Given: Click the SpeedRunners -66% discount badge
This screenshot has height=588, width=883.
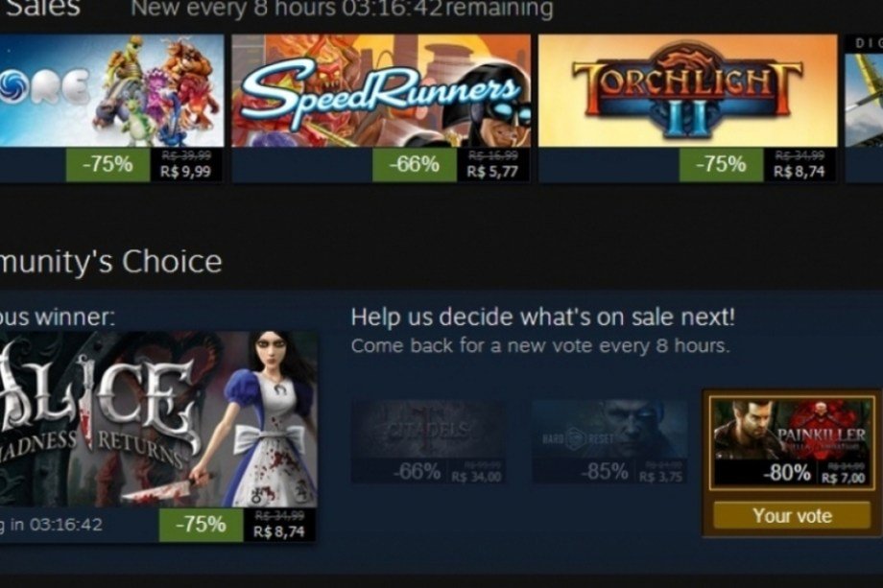Looking at the screenshot, I should click(x=415, y=165).
